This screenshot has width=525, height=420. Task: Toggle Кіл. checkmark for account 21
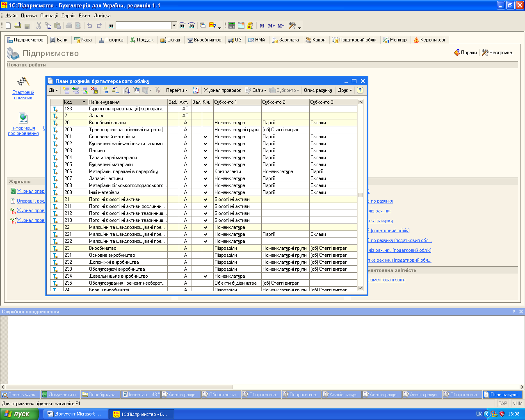(205, 199)
